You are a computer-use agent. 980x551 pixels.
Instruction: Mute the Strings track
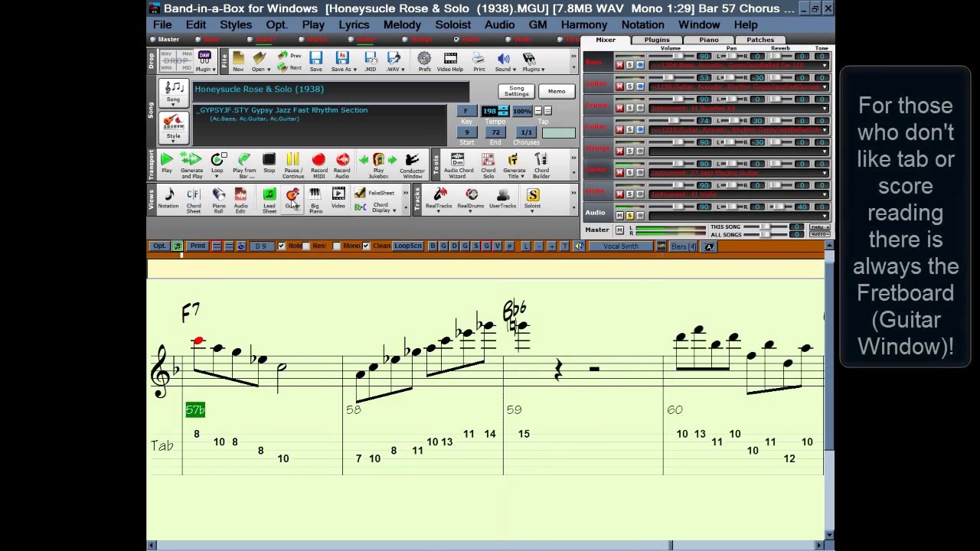(x=619, y=151)
